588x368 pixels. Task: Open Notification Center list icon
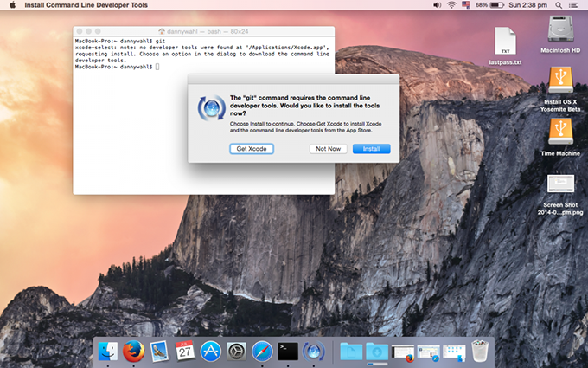pyautogui.click(x=573, y=5)
